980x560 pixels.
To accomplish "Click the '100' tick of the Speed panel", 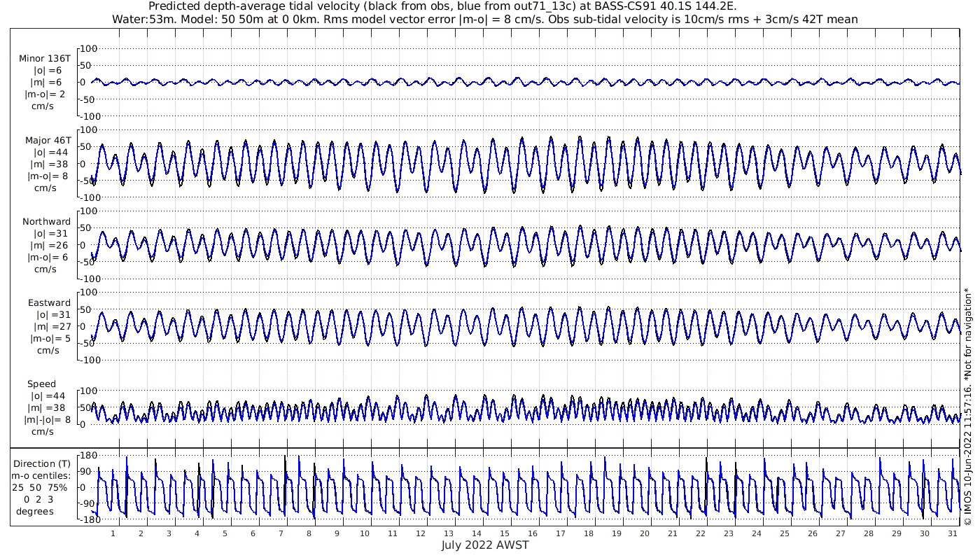I will point(88,391).
